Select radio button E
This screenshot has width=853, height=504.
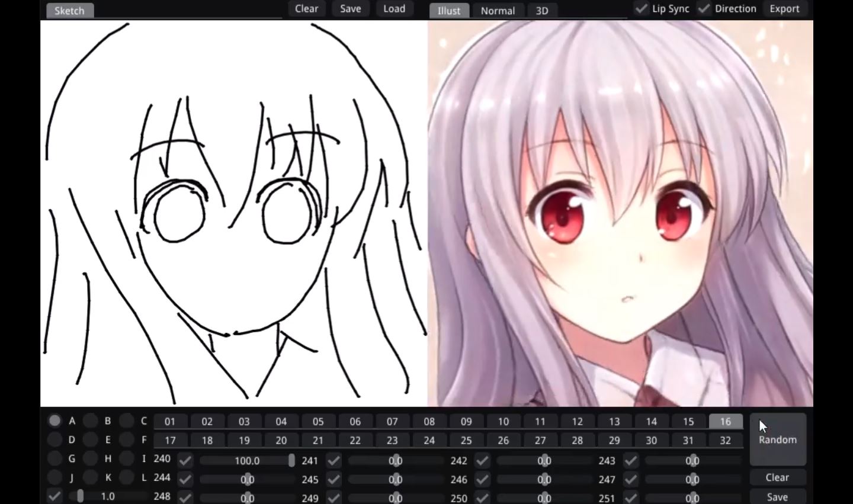click(x=90, y=439)
